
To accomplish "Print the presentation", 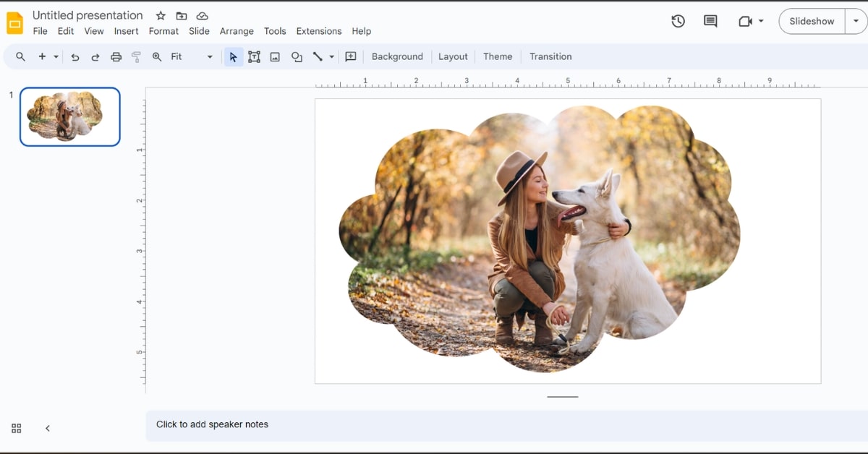I will 116,56.
